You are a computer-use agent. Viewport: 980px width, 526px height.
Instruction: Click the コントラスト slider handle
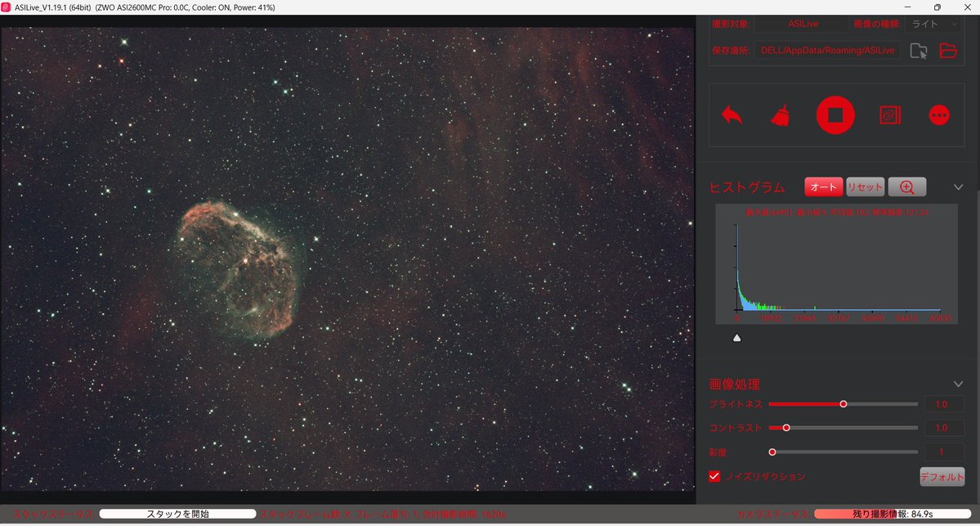click(x=786, y=428)
